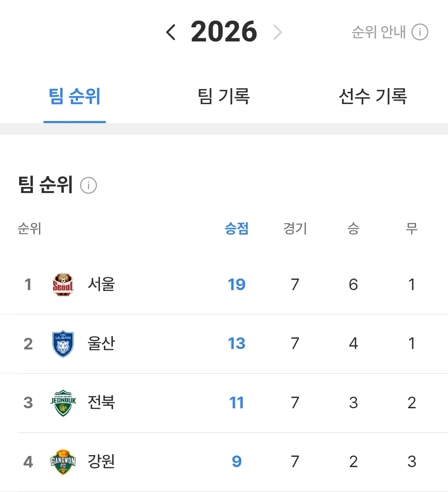Click the Gangwon FC team logo
This screenshot has width=448, height=492.
click(x=63, y=462)
